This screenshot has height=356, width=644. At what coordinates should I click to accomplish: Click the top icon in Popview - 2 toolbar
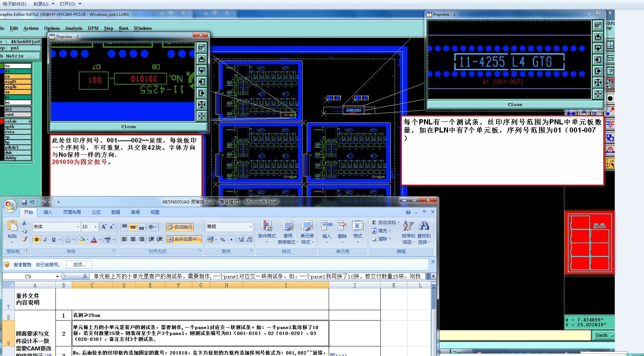[x=201, y=47]
